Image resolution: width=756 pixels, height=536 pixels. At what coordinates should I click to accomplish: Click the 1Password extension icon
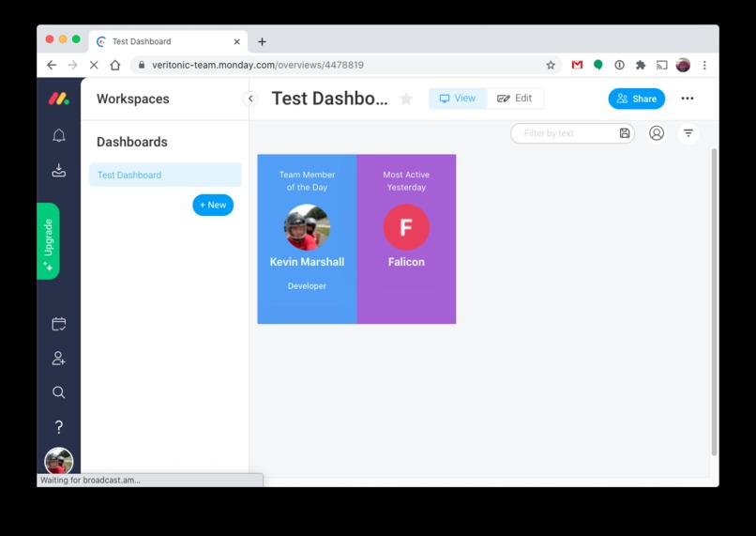620,65
